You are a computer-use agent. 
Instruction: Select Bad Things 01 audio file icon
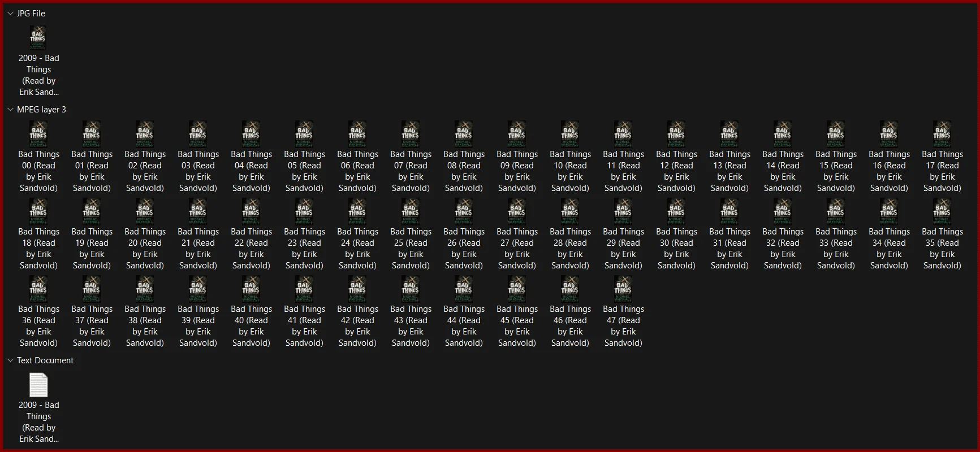(x=92, y=134)
